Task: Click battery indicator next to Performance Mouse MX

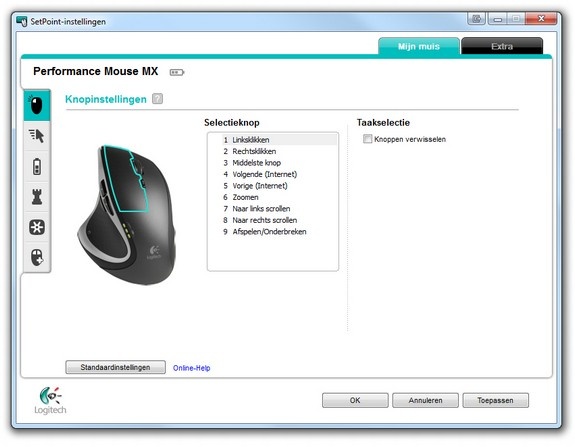Action: click(177, 72)
